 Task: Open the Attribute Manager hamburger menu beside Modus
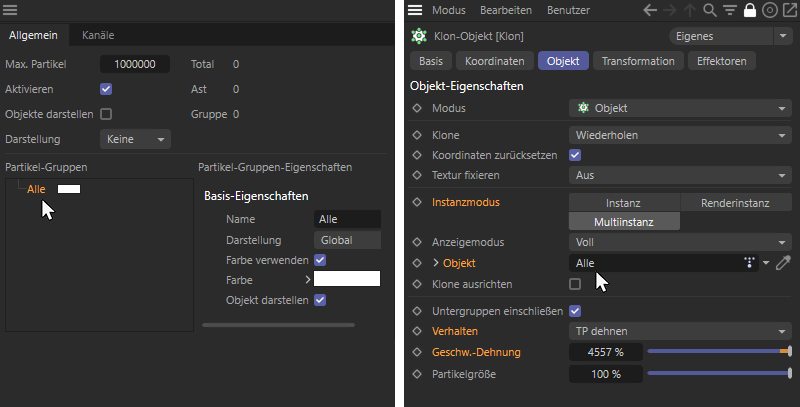[x=415, y=10]
